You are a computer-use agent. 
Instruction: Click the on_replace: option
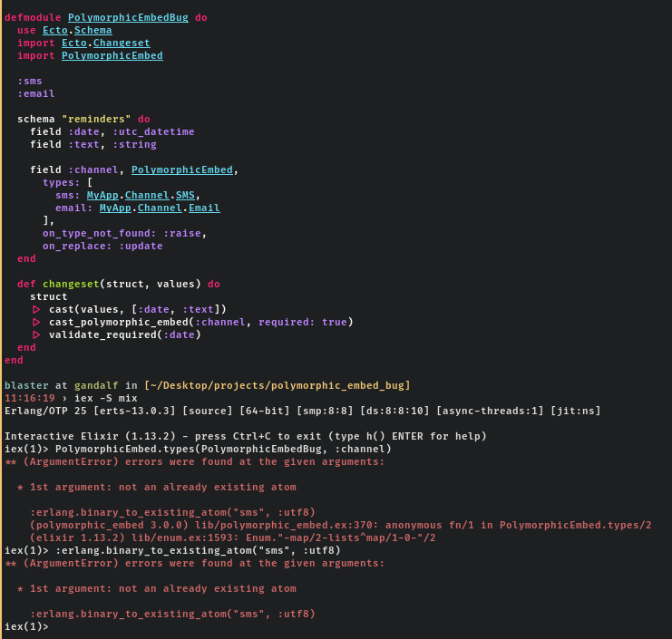[77, 246]
